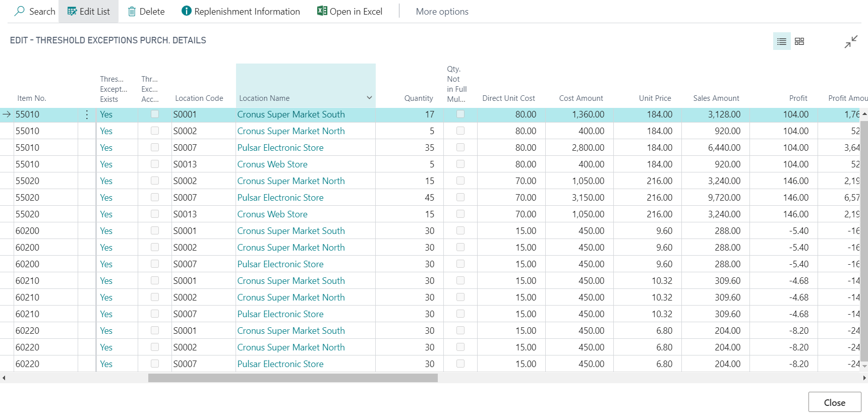Open the More options menu

442,11
